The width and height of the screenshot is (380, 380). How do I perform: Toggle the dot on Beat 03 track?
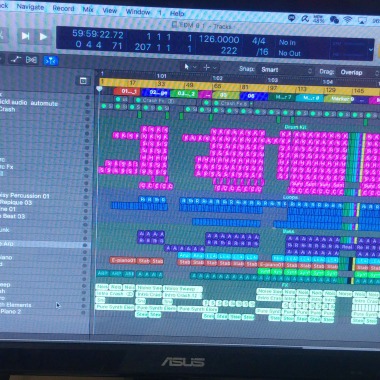[87, 217]
